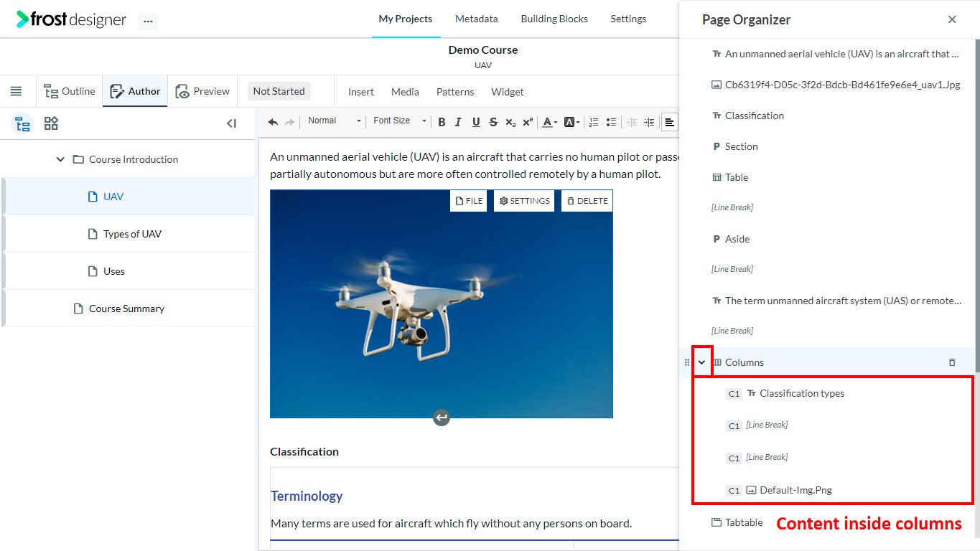Undo the last edit in editor toolbar
This screenshot has width=980, height=551.
(273, 122)
